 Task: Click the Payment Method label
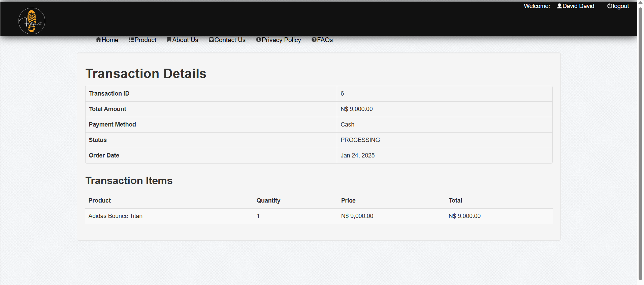[112, 124]
